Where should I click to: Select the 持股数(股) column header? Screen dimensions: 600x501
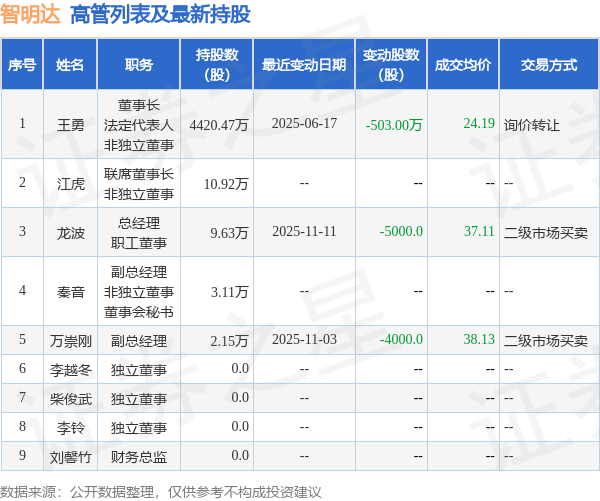click(x=217, y=65)
